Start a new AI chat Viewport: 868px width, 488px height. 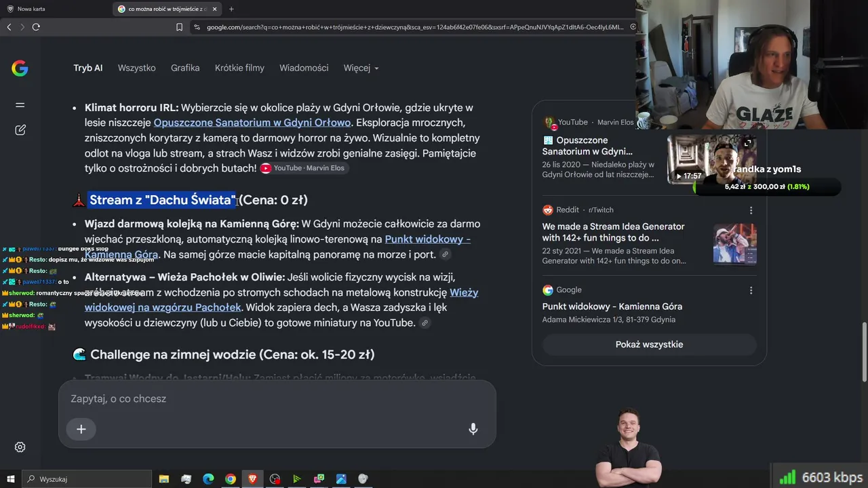pos(20,130)
